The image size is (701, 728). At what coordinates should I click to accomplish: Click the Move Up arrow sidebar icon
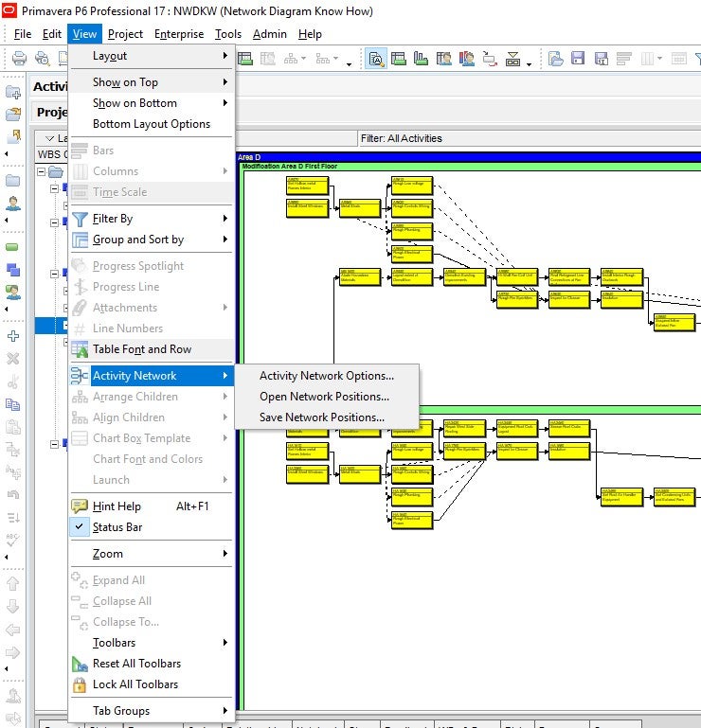point(13,583)
